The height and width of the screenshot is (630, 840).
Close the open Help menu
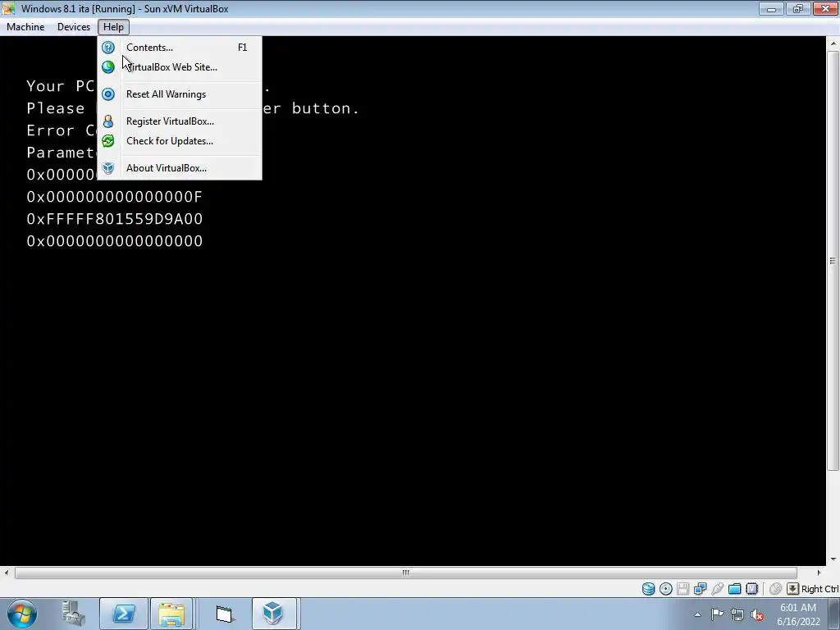(113, 27)
